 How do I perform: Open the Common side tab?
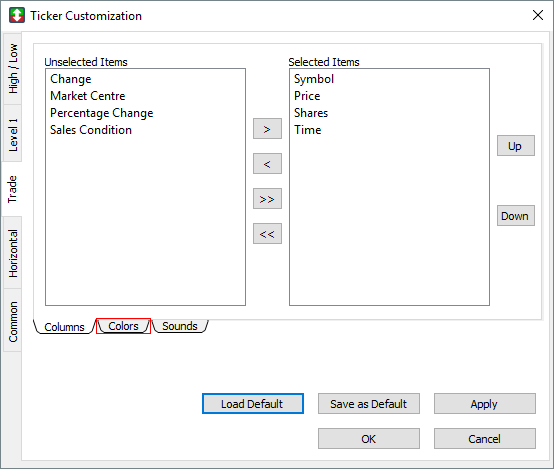(x=13, y=321)
